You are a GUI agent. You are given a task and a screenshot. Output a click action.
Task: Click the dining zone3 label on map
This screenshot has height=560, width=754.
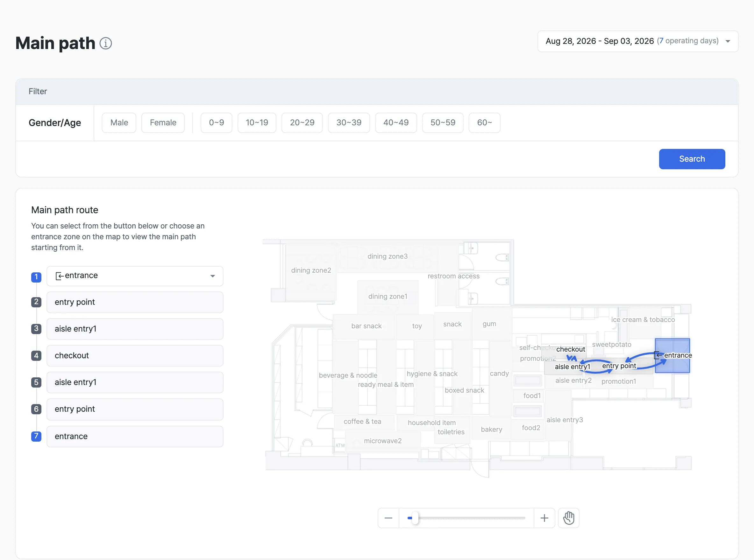[x=387, y=256]
